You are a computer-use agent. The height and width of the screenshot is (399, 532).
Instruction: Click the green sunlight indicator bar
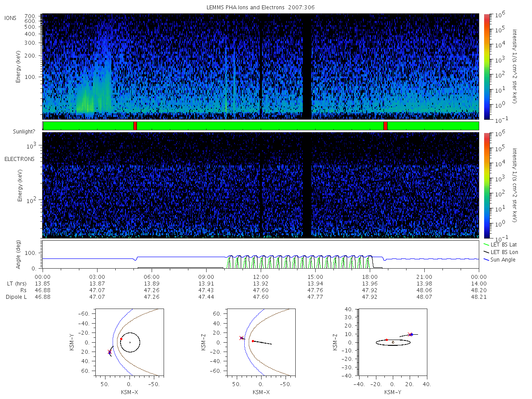261,126
